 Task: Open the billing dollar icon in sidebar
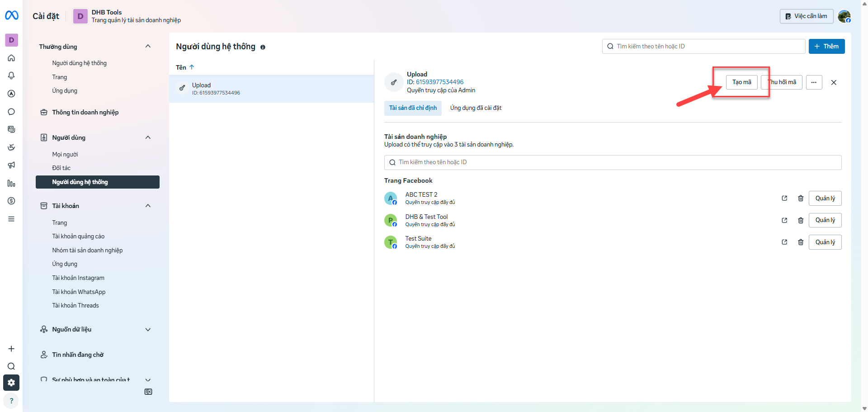click(11, 201)
